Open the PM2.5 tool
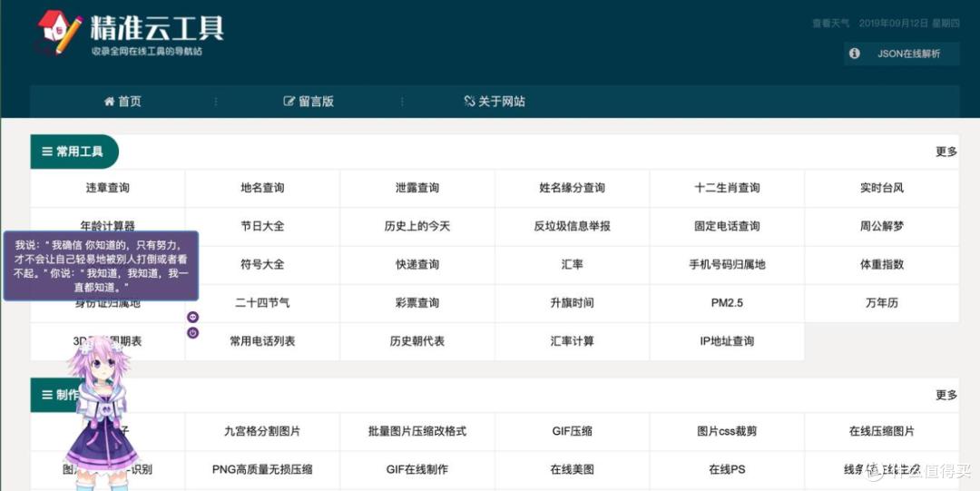Screen dimensions: 980x491 point(727,303)
